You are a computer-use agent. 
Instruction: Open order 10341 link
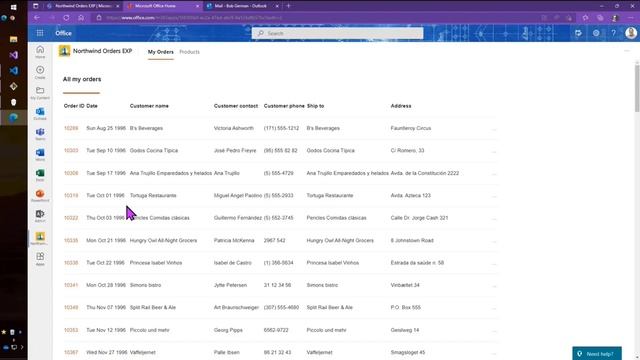[x=71, y=285]
